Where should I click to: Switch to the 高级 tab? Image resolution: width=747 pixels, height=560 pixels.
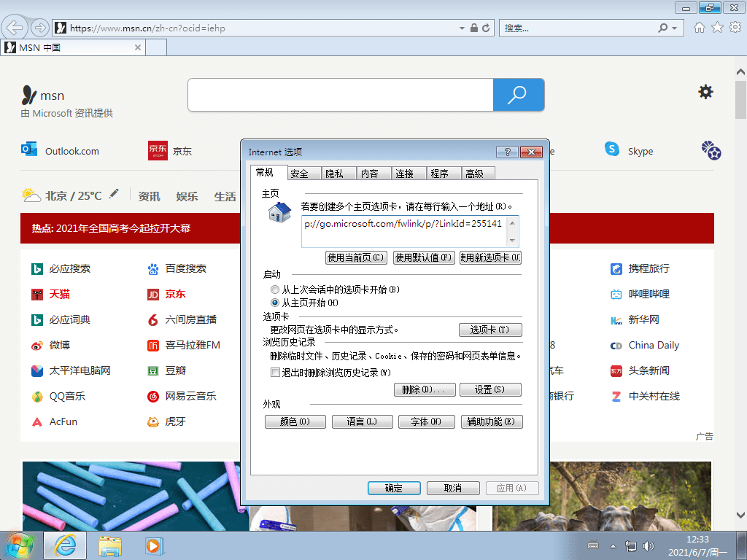[x=477, y=173]
